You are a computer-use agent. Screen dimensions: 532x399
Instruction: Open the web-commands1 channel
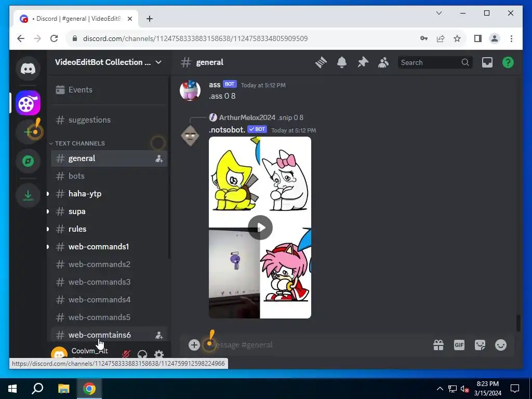[109, 247]
